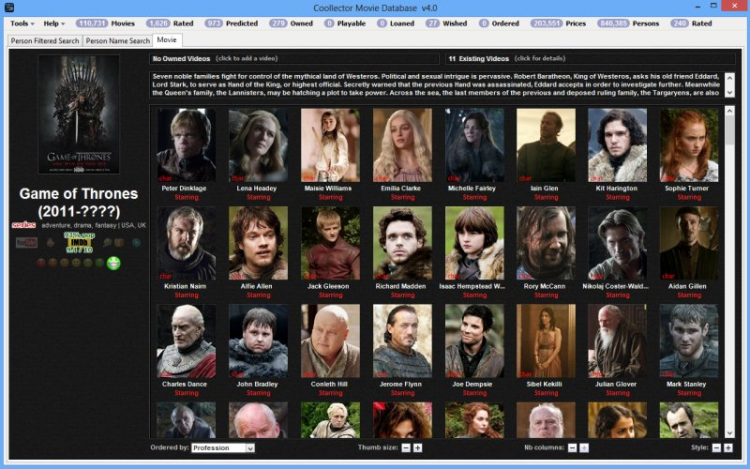The image size is (750, 469).
Task: Select the red lowest-rating smiley
Action: pyautogui.click(x=41, y=262)
